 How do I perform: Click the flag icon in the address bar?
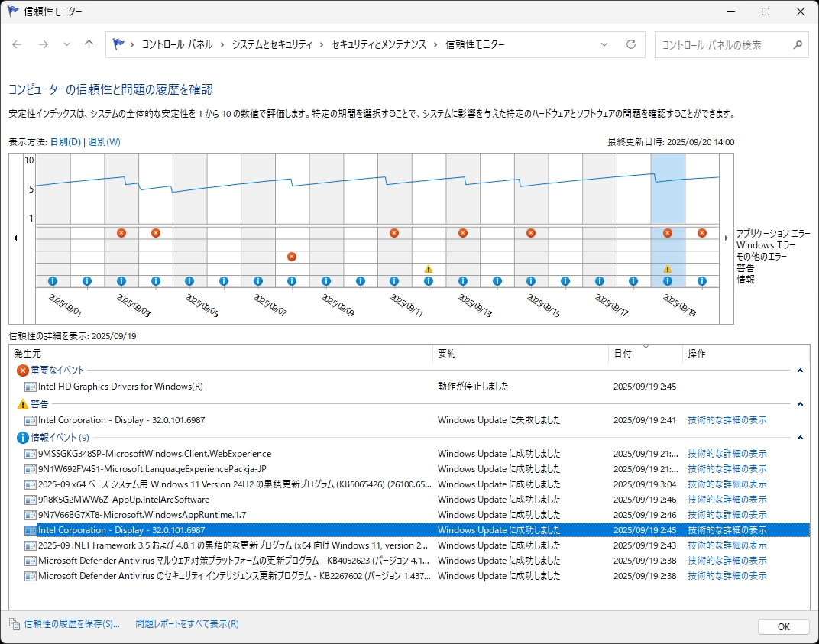(x=118, y=44)
